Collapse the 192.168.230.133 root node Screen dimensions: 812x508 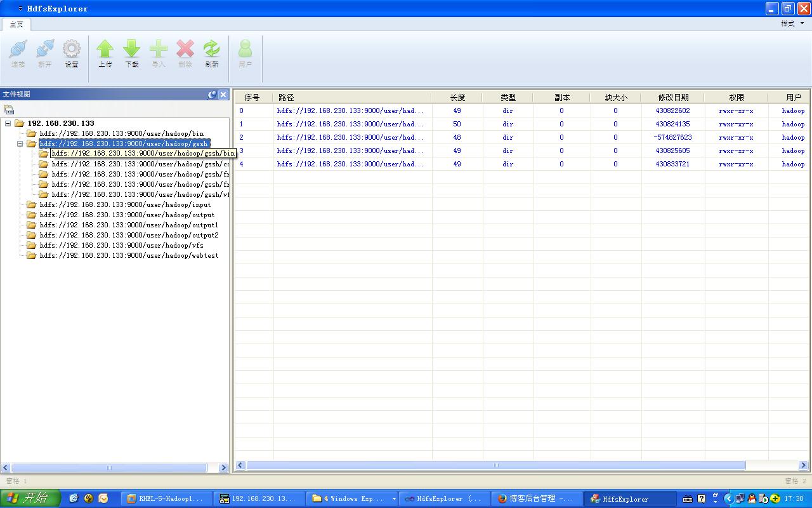click(8, 123)
